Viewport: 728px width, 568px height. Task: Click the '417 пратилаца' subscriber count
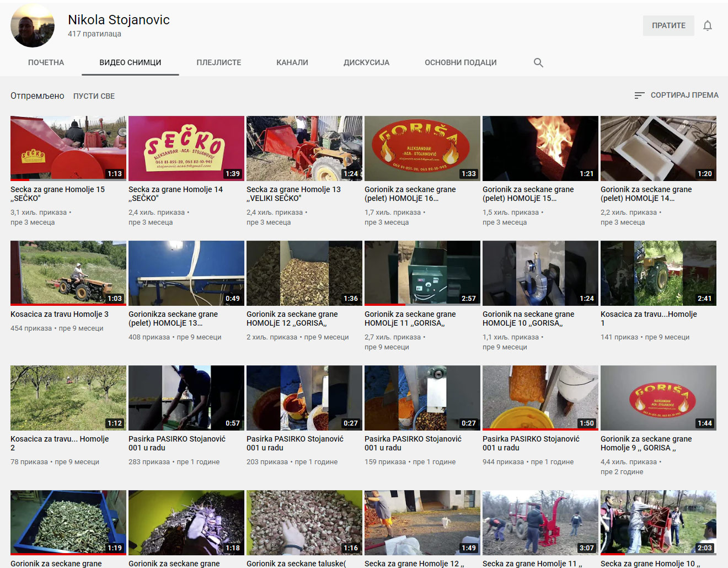(x=94, y=34)
